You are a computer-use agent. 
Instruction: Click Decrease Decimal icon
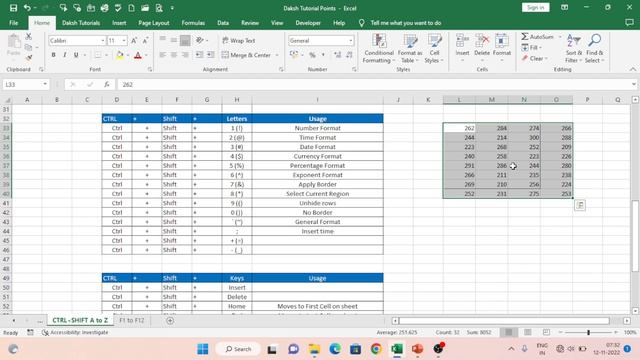click(349, 55)
